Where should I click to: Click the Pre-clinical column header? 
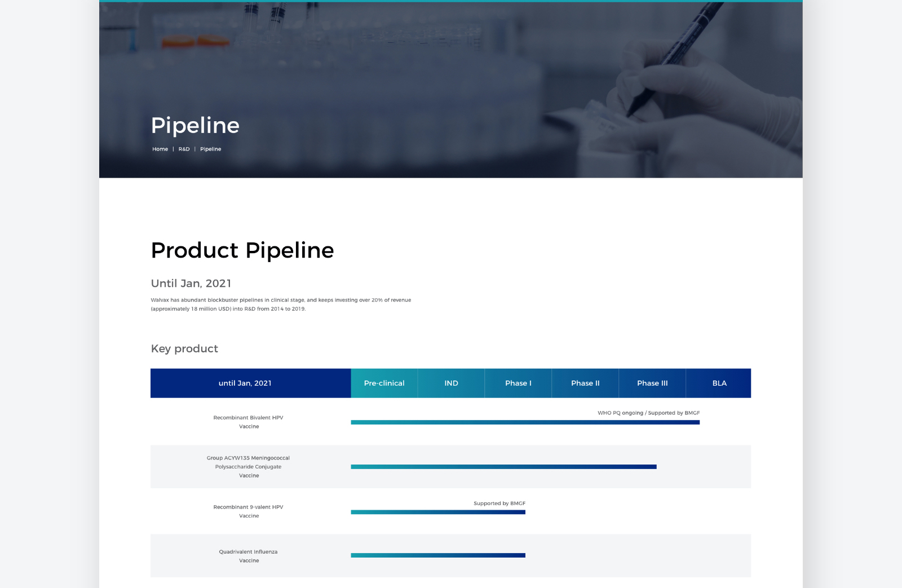coord(384,383)
